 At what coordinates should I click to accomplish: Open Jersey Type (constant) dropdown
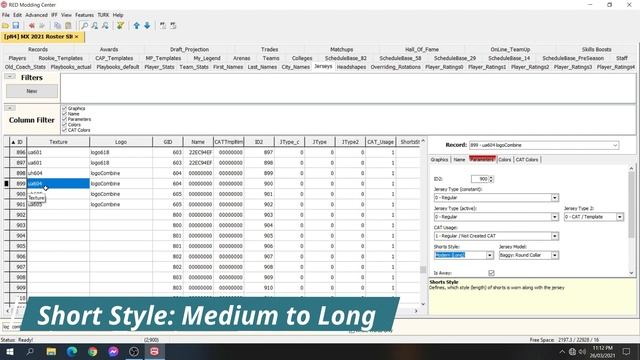coord(555,198)
